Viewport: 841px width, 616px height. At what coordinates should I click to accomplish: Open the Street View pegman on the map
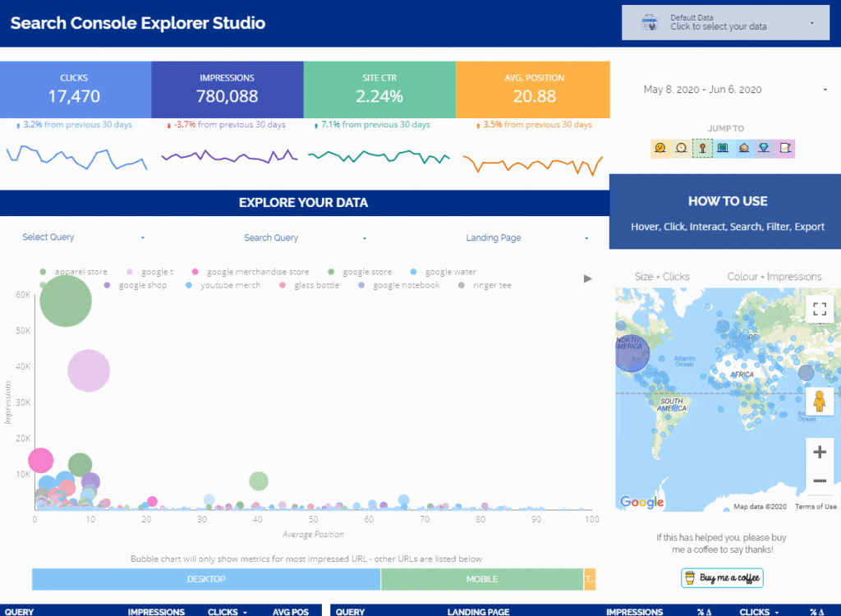pos(820,402)
